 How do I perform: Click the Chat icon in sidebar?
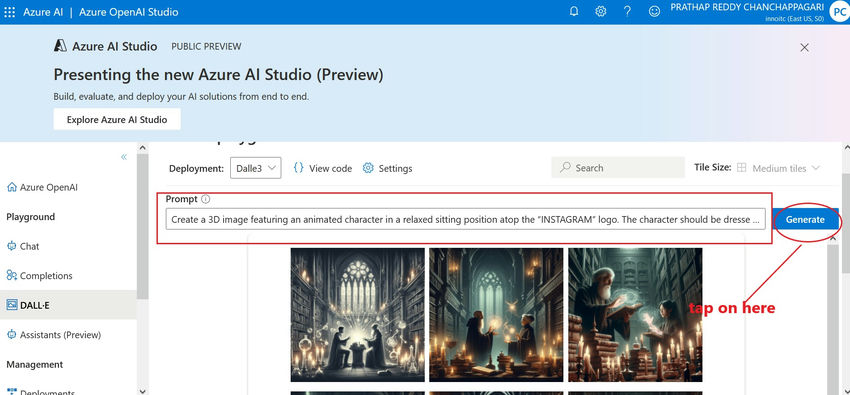(x=11, y=246)
